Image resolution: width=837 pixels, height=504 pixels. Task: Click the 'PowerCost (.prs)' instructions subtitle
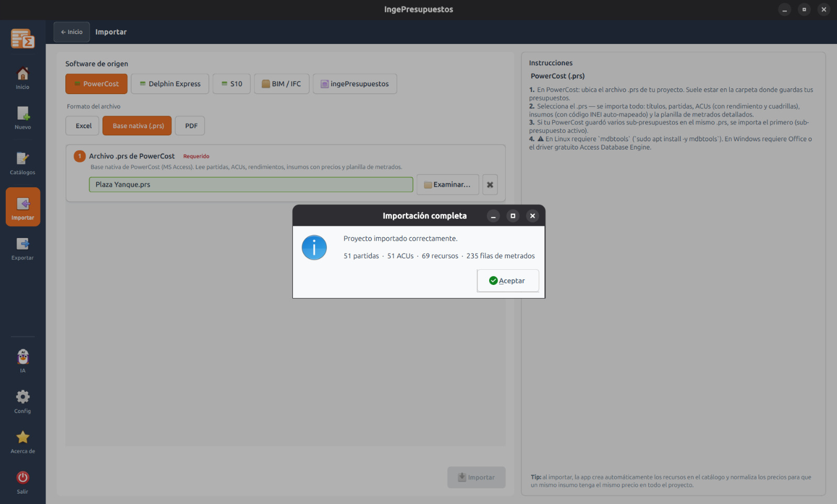point(558,76)
